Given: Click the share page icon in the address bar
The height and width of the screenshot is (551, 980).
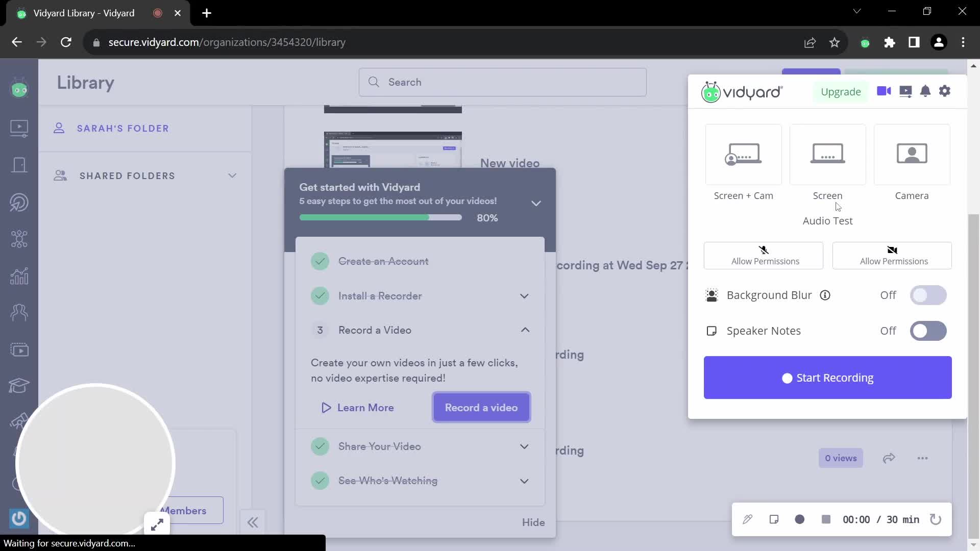Looking at the screenshot, I should pyautogui.click(x=810, y=42).
